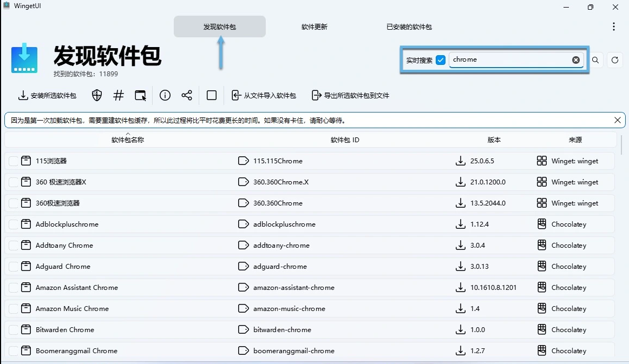Click the download icon beside version 10.1610.8.1201
The height and width of the screenshot is (364, 629).
tap(461, 287)
